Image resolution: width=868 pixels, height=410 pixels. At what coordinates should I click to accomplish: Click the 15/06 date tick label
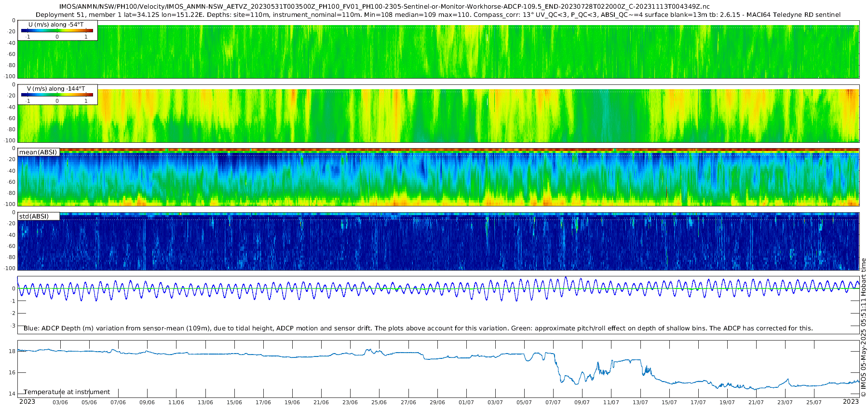click(x=234, y=402)
